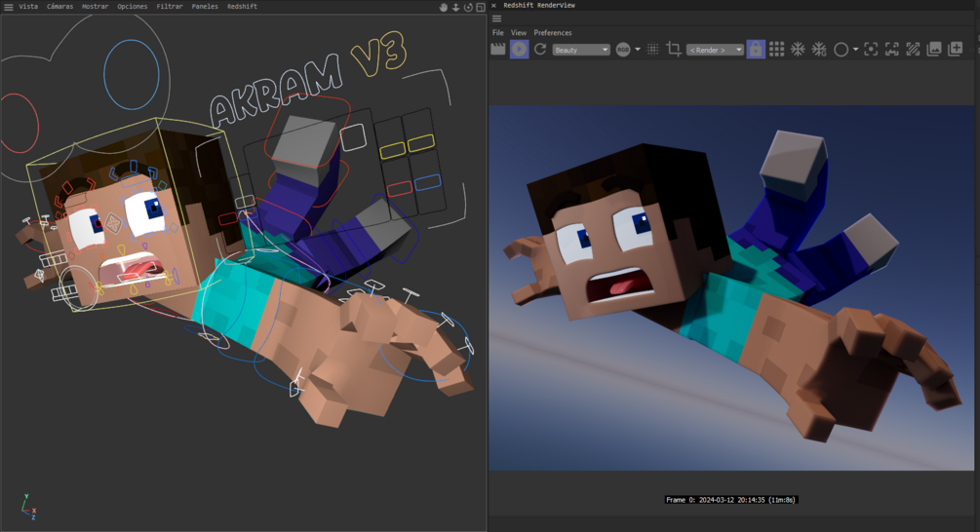The height and width of the screenshot is (532, 980).
Task: Click the RGB channel button
Action: (x=623, y=50)
